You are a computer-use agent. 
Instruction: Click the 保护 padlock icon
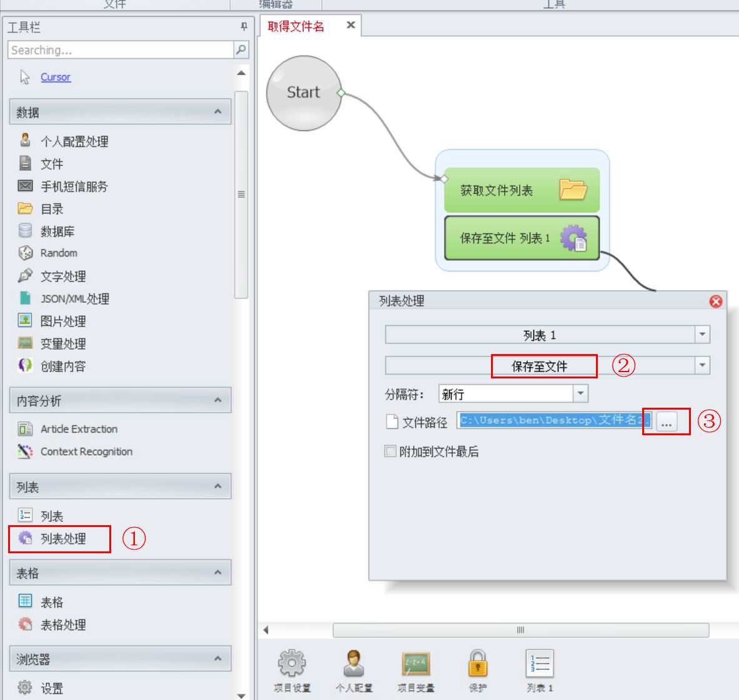(x=477, y=664)
